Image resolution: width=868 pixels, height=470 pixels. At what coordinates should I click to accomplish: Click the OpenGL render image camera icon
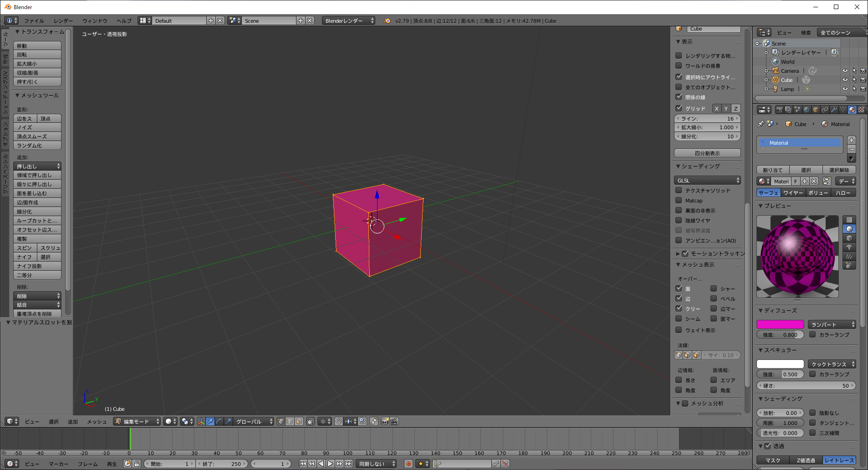pos(385,421)
